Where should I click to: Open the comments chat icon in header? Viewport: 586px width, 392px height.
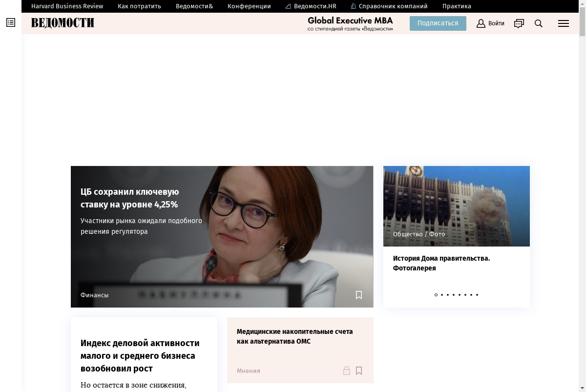[519, 23]
